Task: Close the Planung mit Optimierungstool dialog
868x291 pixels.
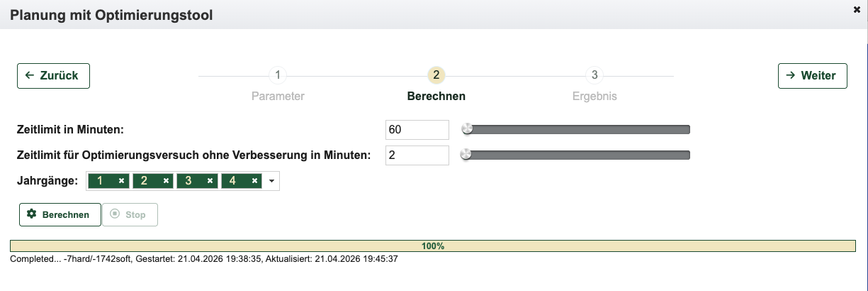Action: (x=857, y=10)
